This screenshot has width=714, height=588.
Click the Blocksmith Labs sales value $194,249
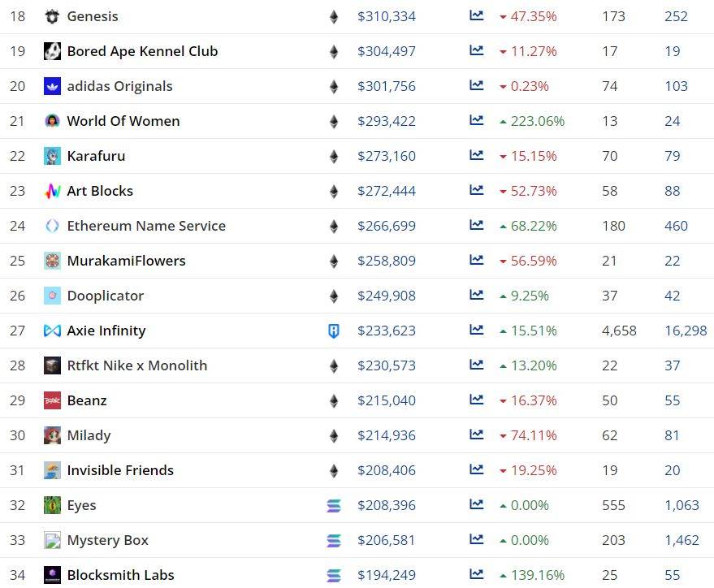pos(386,575)
